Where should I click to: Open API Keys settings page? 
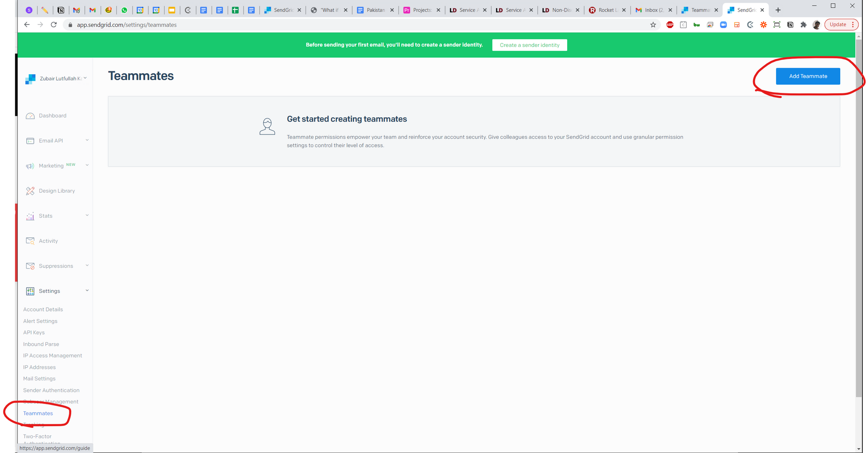34,332
